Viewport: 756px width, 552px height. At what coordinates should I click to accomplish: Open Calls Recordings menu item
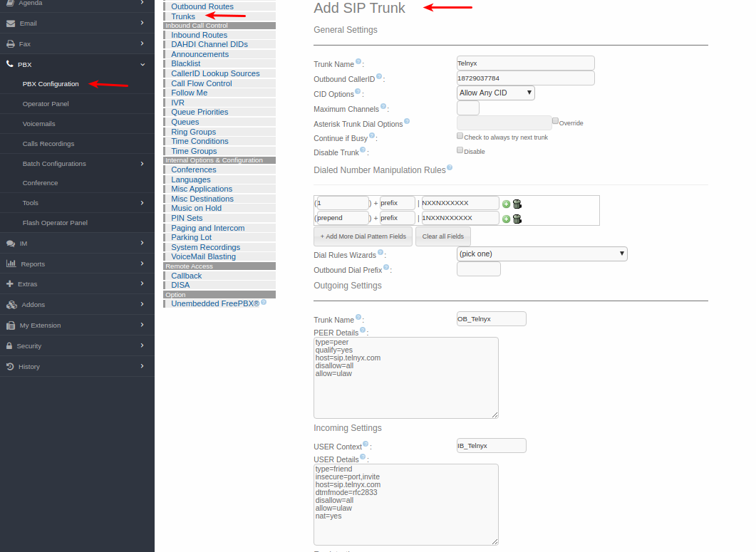click(x=48, y=144)
